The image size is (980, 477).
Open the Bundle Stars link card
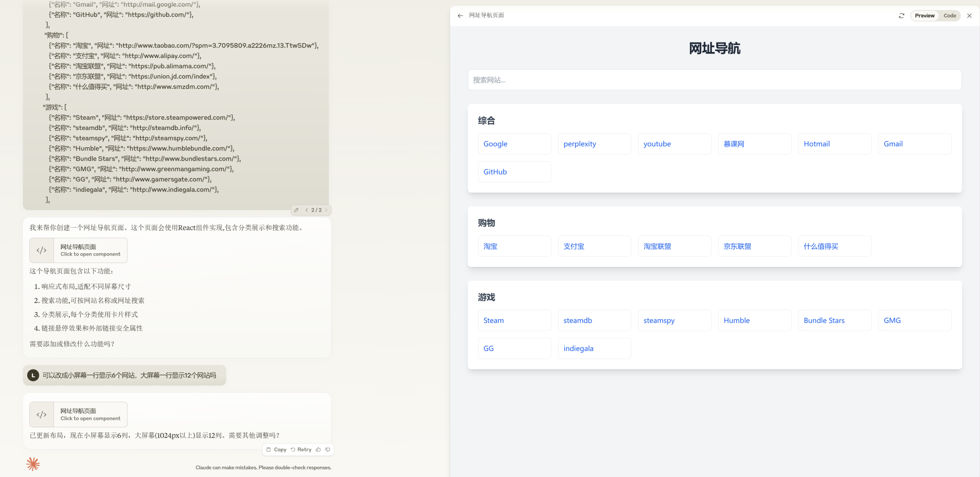click(x=835, y=321)
